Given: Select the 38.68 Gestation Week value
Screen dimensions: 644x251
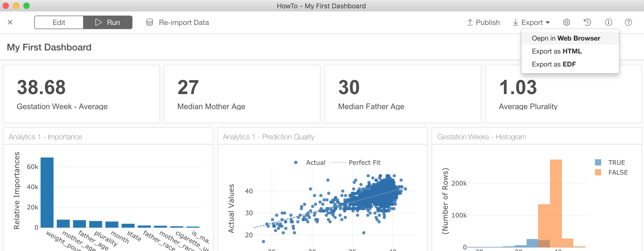Looking at the screenshot, I should 41,87.
